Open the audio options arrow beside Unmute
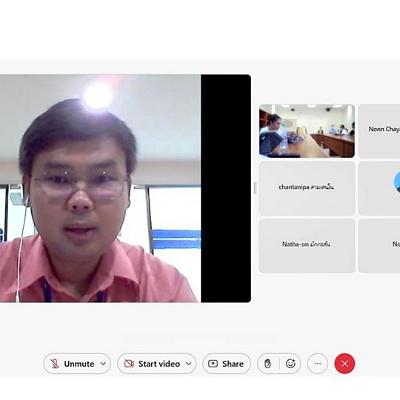Viewport: 400px width, 400px height. coord(104,364)
